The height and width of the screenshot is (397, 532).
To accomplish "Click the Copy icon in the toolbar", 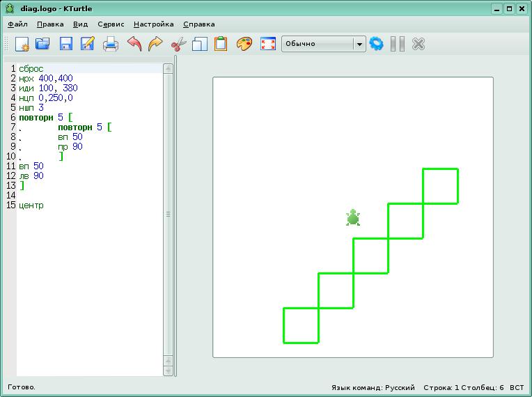I will click(200, 44).
